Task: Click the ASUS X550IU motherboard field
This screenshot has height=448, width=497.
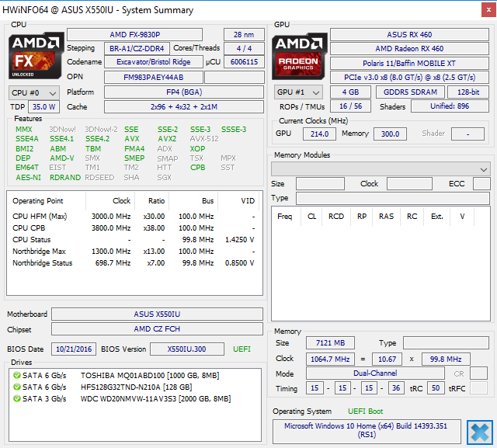Action: click(x=157, y=314)
